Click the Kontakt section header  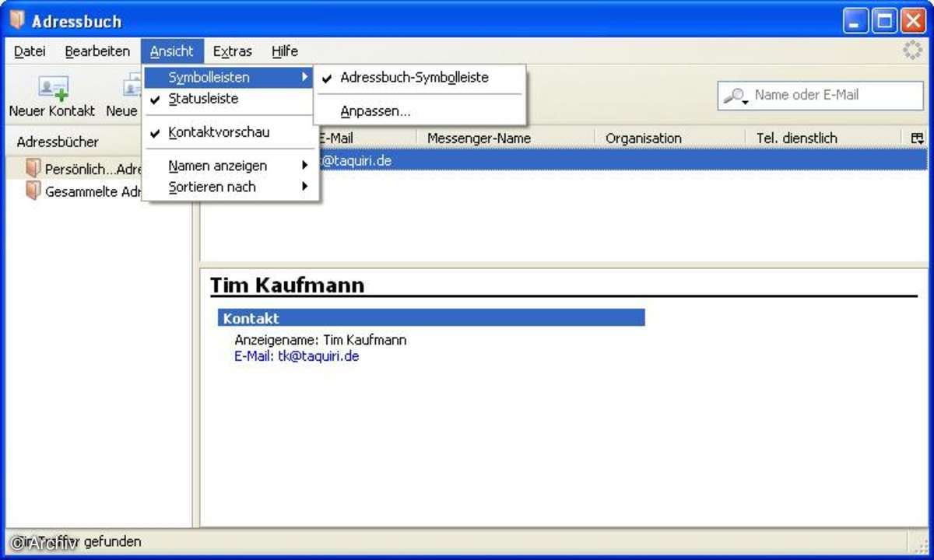[431, 318]
